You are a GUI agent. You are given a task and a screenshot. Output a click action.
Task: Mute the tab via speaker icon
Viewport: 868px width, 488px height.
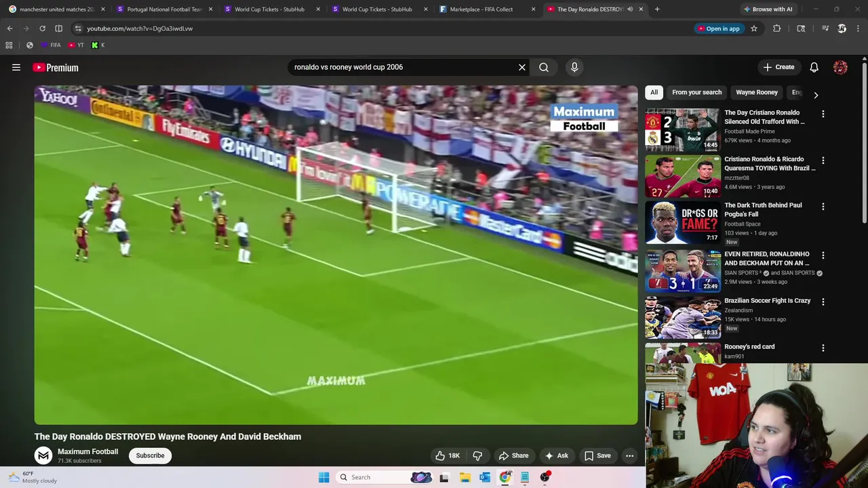click(630, 9)
